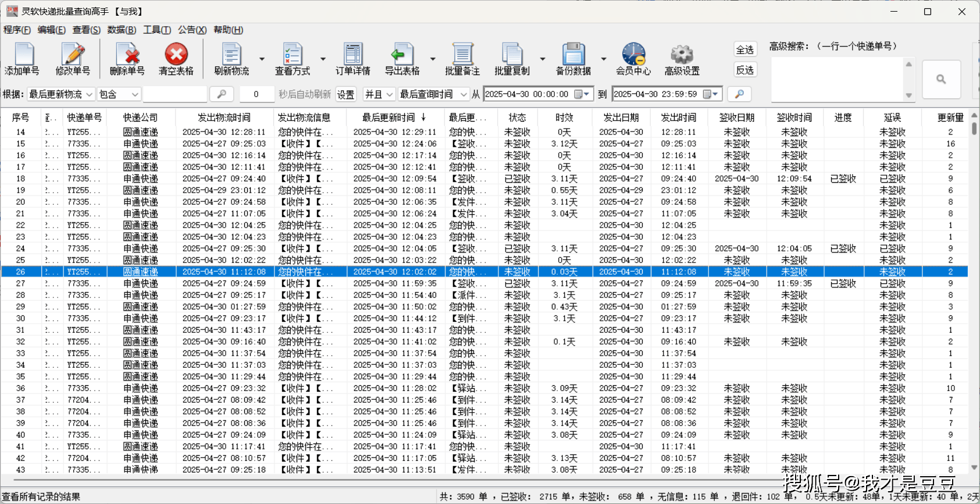This screenshot has width=980, height=504.
Task: Click 延误 column header
Action: [892, 118]
